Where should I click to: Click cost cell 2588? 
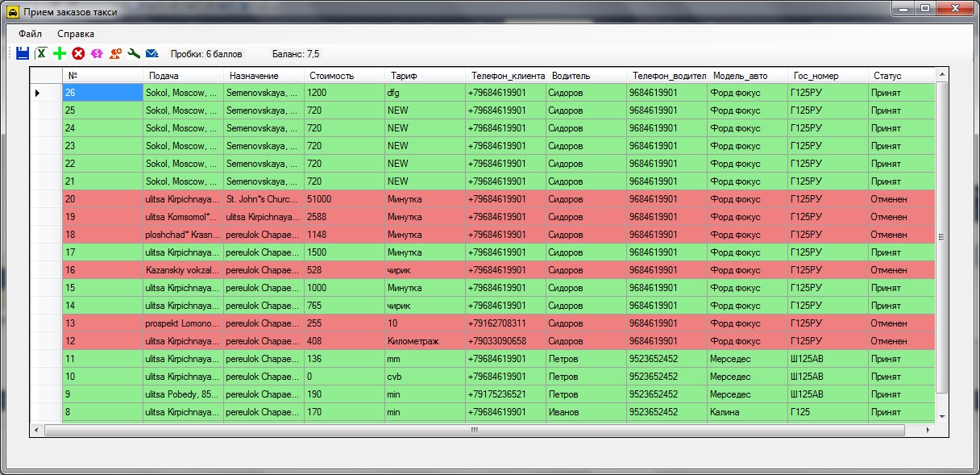(344, 217)
